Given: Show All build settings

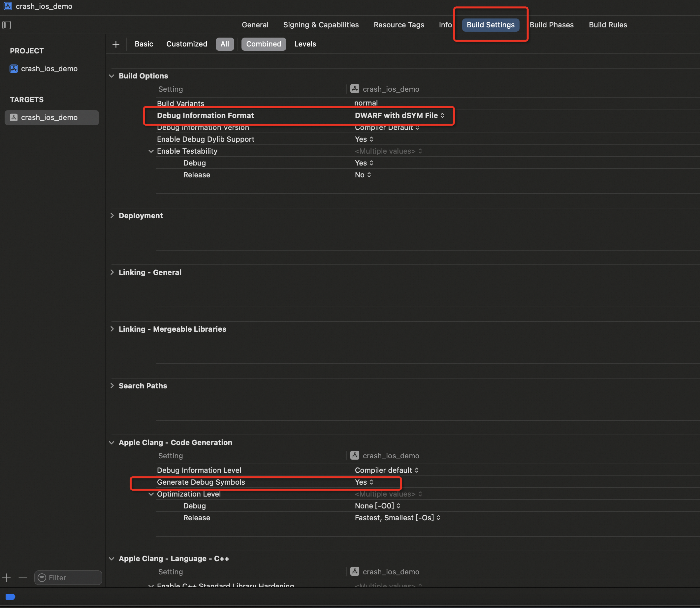Looking at the screenshot, I should pyautogui.click(x=225, y=44).
